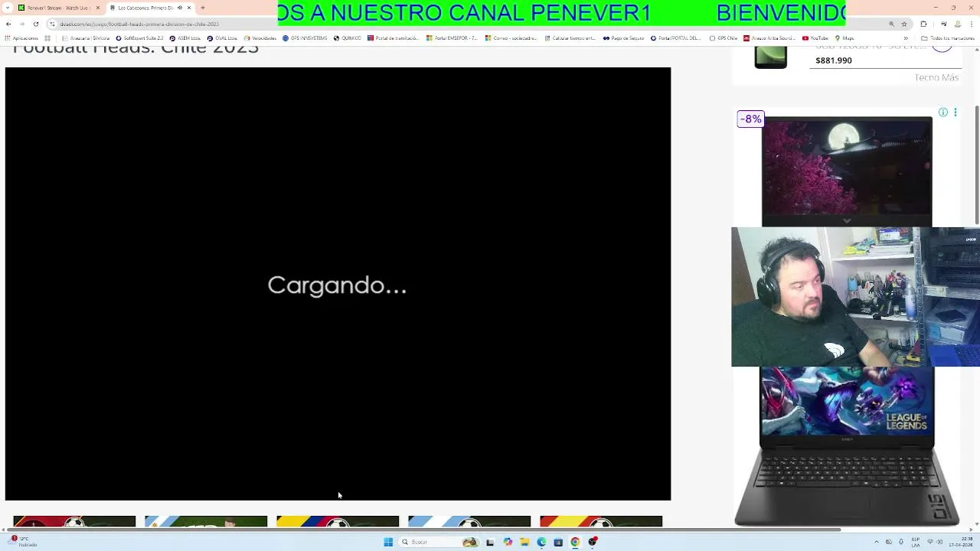Open the Maps bookmark
The image size is (980, 551).
coord(846,38)
